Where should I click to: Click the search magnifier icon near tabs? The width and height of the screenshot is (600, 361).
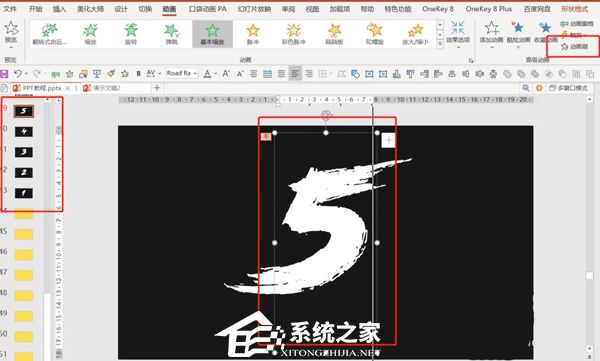(526, 88)
